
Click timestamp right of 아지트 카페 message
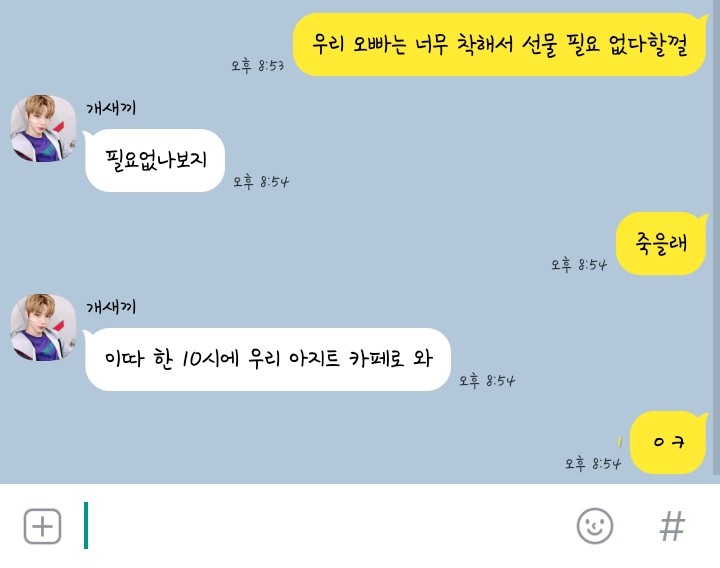tap(487, 381)
